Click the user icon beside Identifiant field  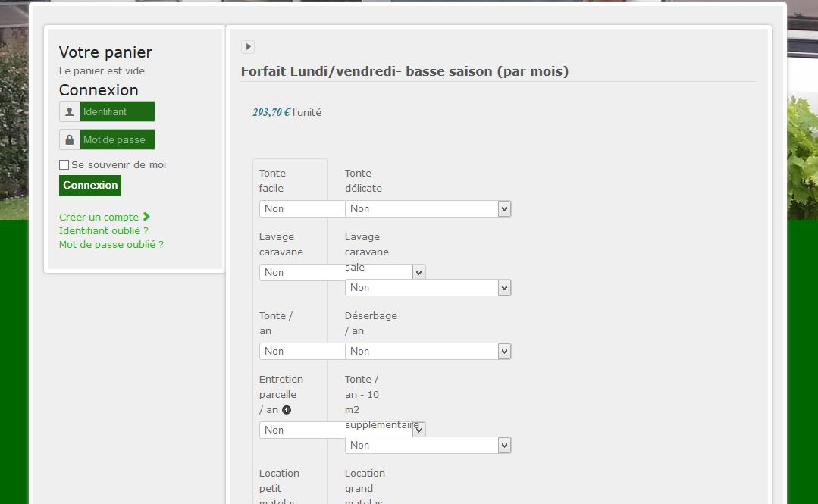(70, 111)
